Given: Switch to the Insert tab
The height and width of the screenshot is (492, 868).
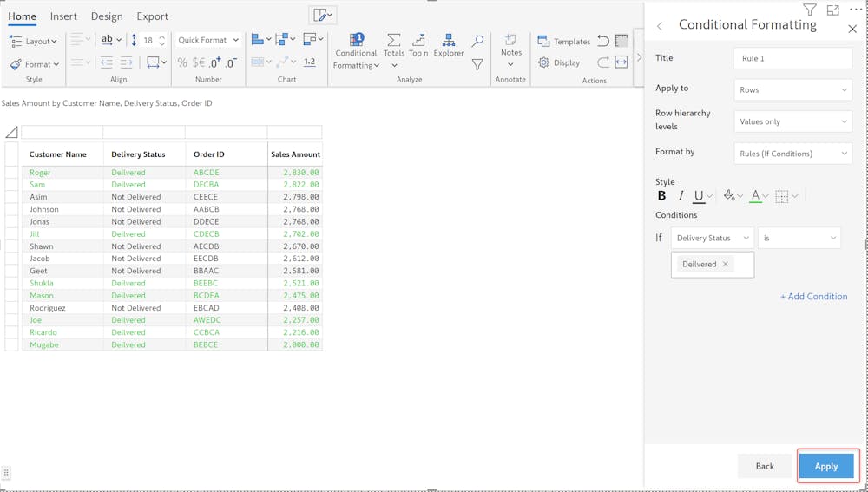Looking at the screenshot, I should tap(63, 16).
